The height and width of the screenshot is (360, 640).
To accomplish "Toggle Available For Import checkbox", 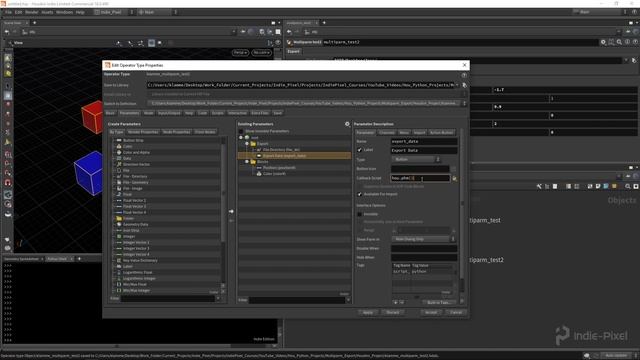I will pos(360,194).
